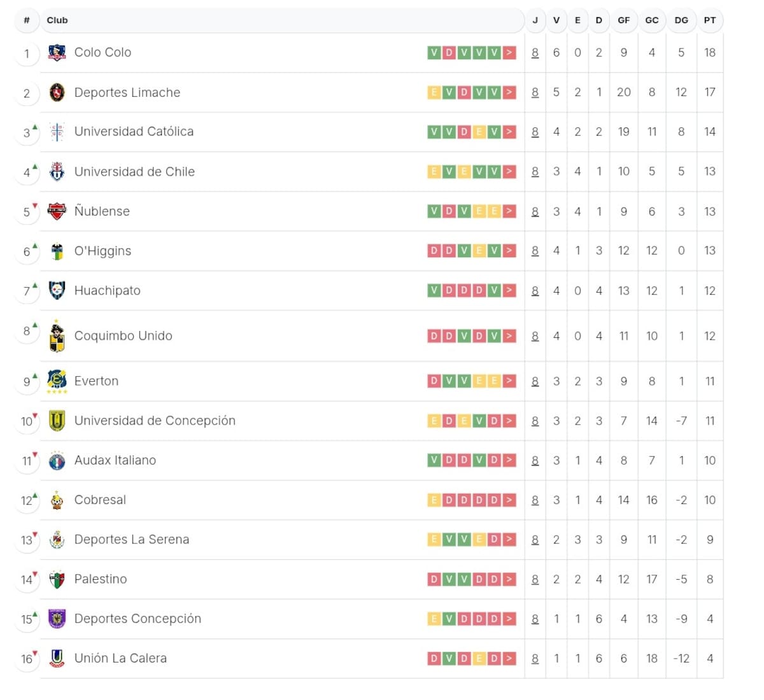Click Cobresal's rank-up triangle indicator
The width and height of the screenshot is (764, 700).
[34, 496]
